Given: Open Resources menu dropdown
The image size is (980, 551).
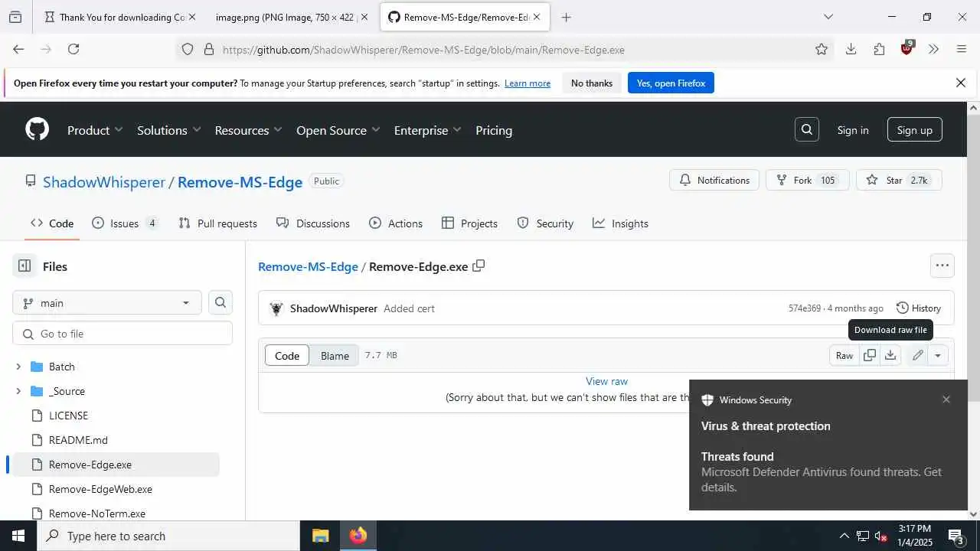Looking at the screenshot, I should tap(248, 130).
